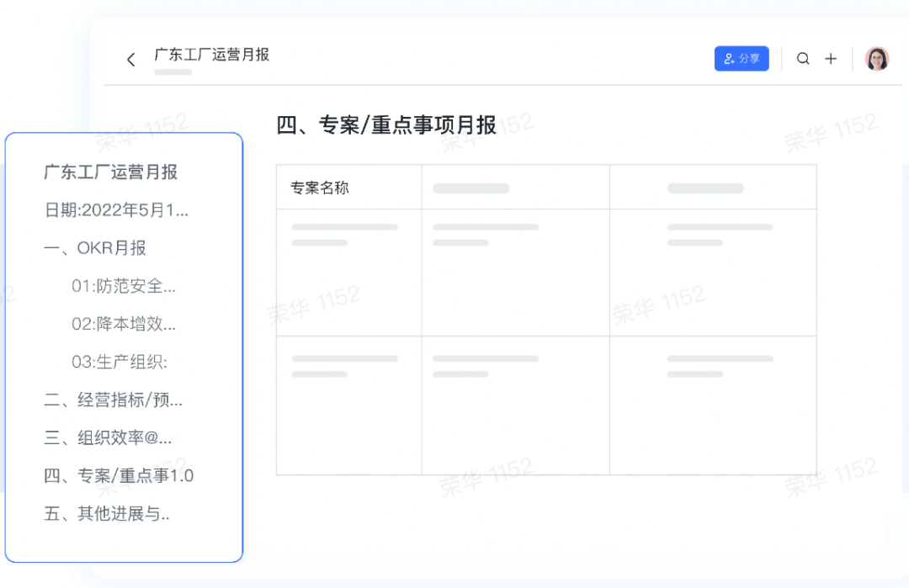Open outline item 03:生产组织:
Image resolution: width=909 pixels, height=588 pixels.
(120, 362)
